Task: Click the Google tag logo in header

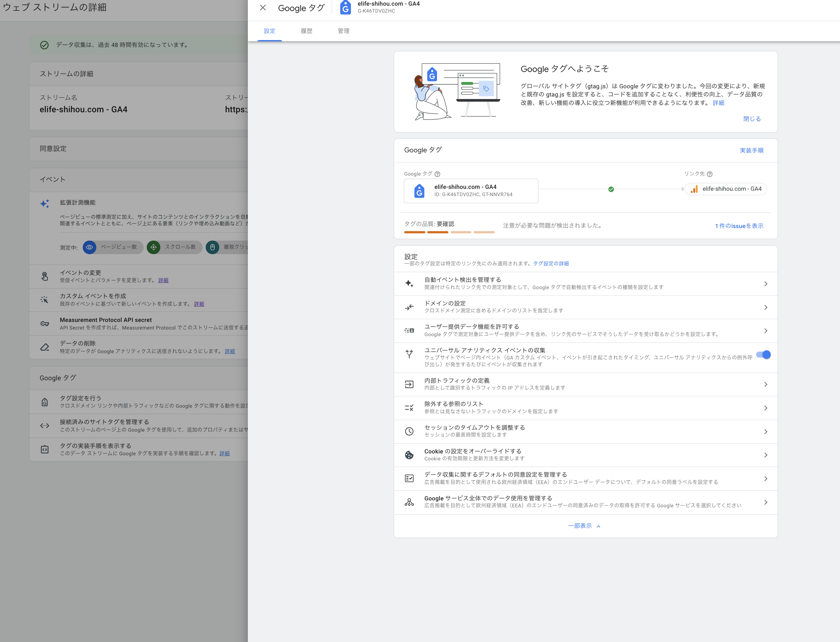Action: click(x=345, y=7)
